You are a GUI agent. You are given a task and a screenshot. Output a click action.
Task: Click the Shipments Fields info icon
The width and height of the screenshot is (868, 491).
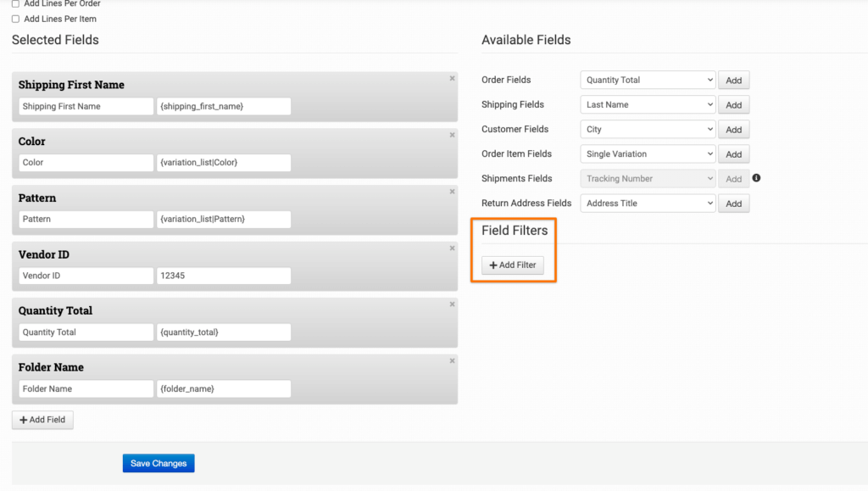[756, 178]
